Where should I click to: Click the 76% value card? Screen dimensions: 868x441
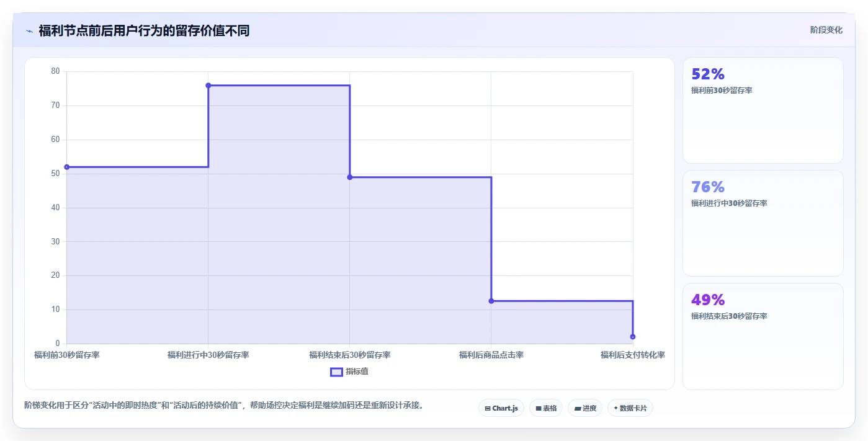click(x=763, y=223)
